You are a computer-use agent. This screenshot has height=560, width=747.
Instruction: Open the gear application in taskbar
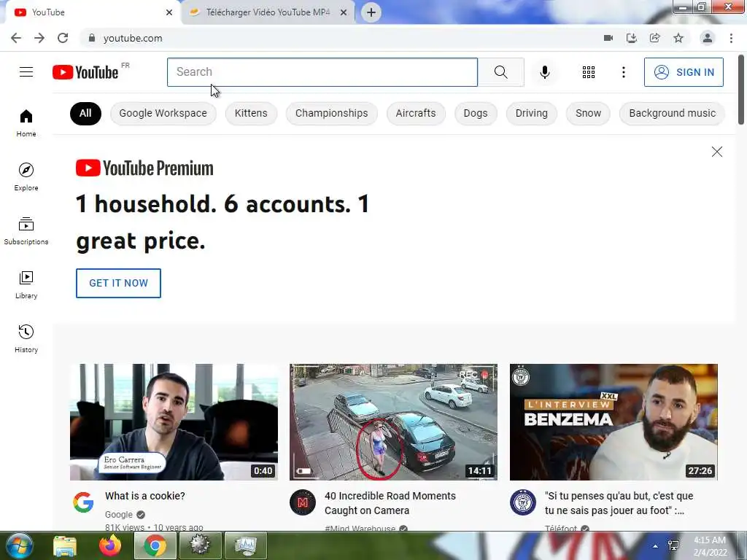pyautogui.click(x=200, y=545)
